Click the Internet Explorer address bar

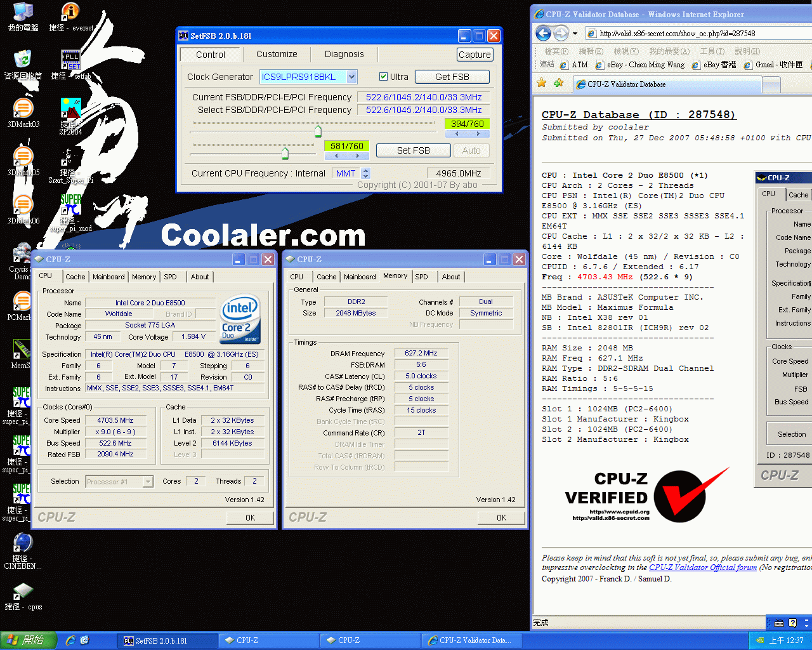[x=698, y=34]
